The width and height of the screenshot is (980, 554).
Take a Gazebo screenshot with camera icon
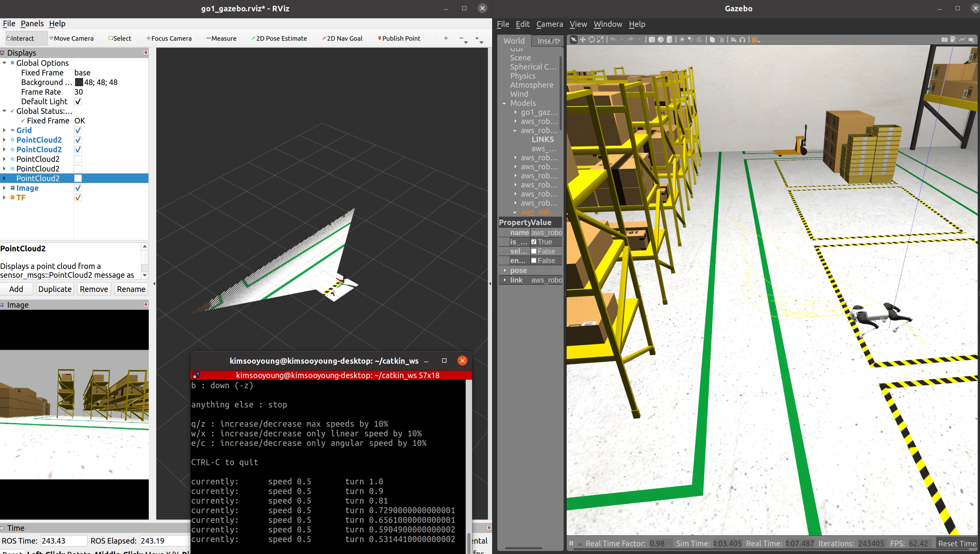[944, 40]
